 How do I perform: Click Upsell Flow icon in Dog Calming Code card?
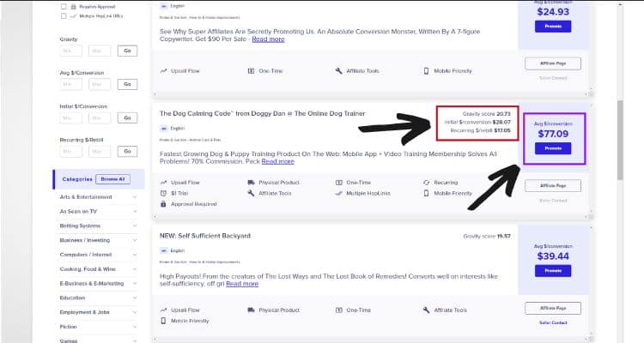[163, 183]
